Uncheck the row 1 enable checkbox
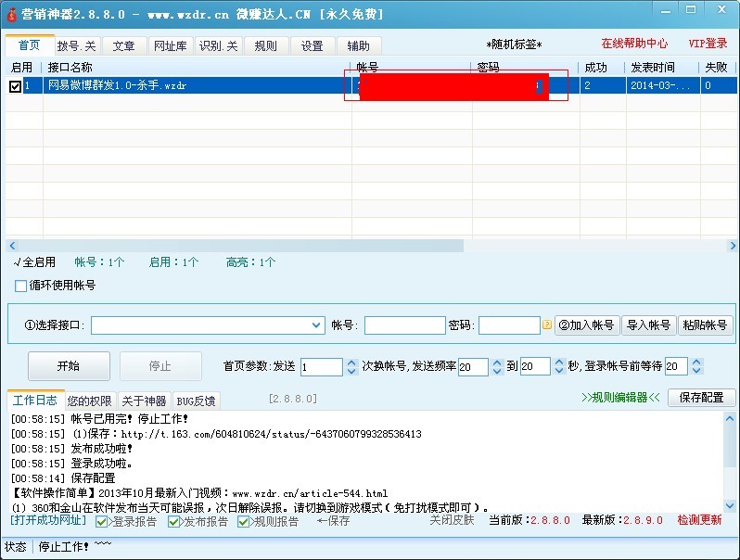740x560 pixels. [x=15, y=86]
